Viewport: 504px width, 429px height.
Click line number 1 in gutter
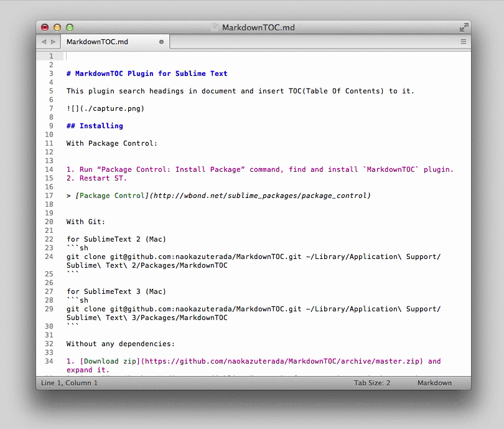tap(51, 56)
